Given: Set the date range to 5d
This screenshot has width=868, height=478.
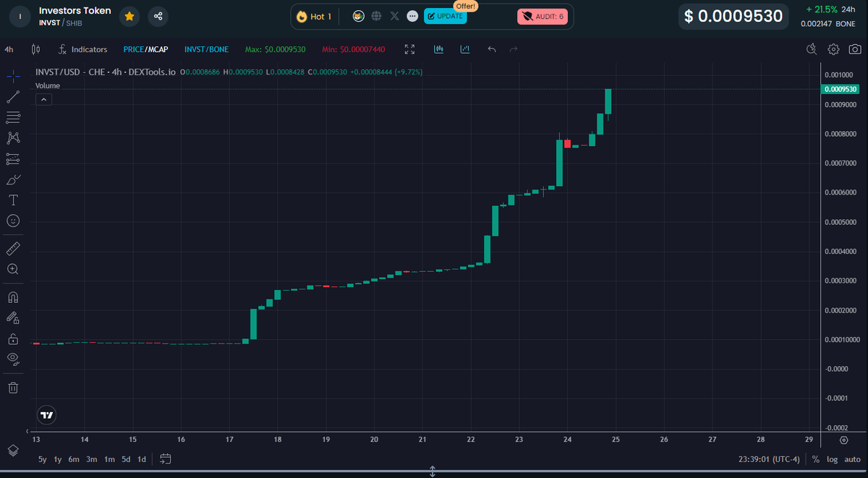Looking at the screenshot, I should [x=127, y=459].
